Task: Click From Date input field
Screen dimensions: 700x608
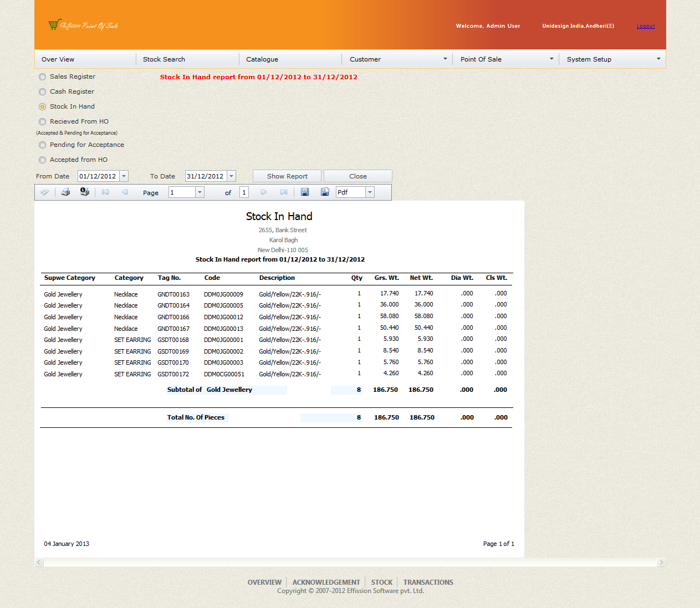Action: click(99, 176)
